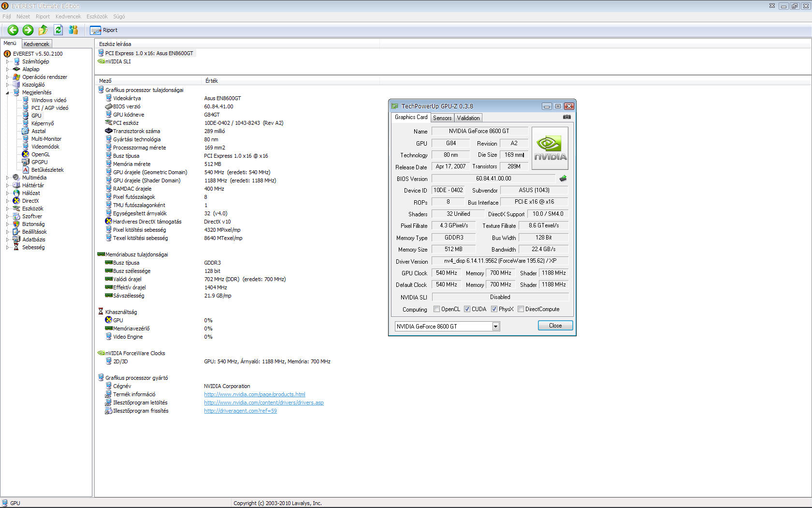Select the Multi-Monitor tree icon
This screenshot has height=508, width=812.
[x=26, y=139]
